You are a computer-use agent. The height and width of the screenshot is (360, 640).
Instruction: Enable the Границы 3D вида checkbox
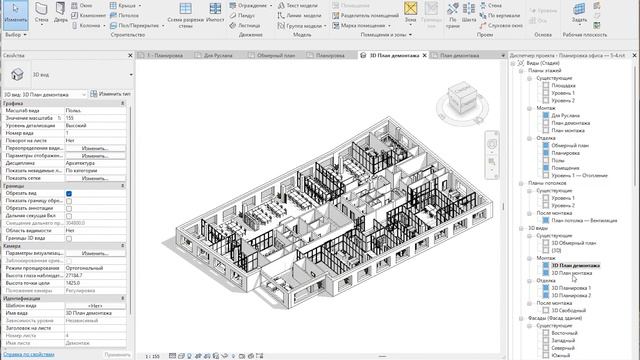coord(69,238)
